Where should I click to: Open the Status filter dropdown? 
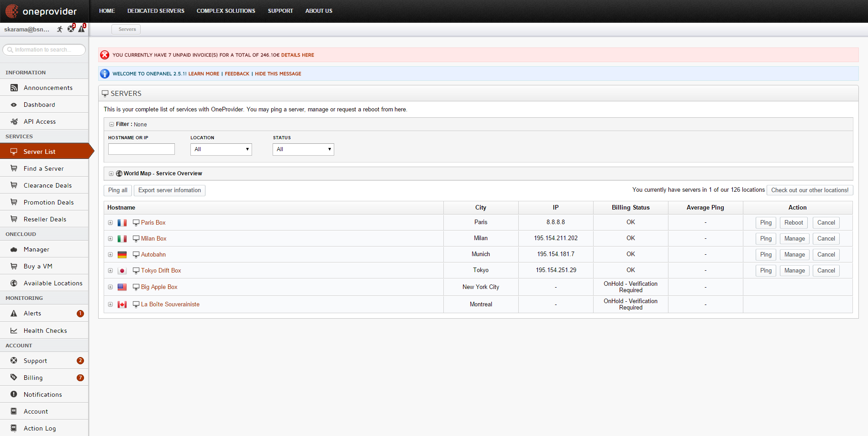point(303,149)
